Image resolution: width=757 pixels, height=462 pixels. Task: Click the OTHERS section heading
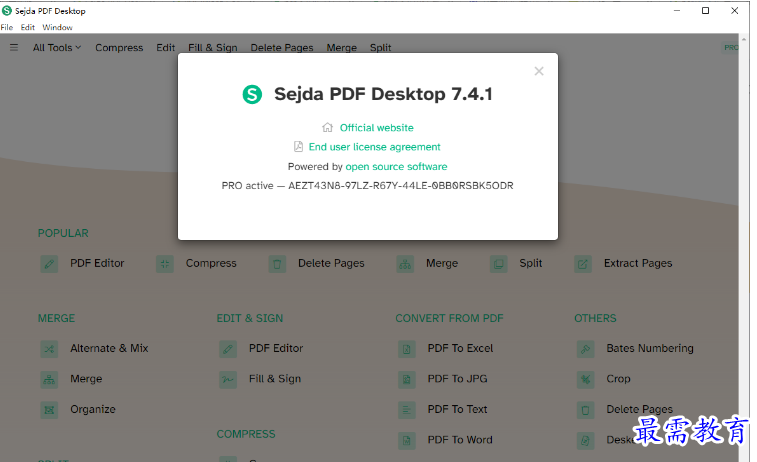(595, 319)
